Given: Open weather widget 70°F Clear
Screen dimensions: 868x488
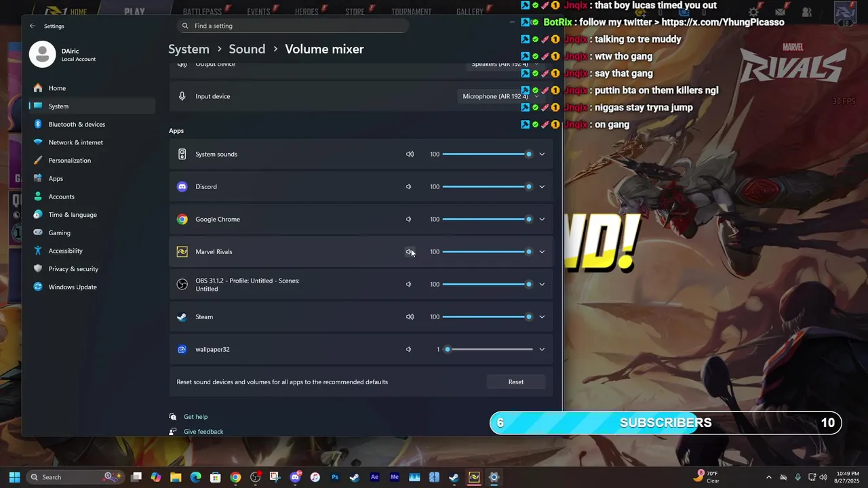Looking at the screenshot, I should (x=707, y=477).
